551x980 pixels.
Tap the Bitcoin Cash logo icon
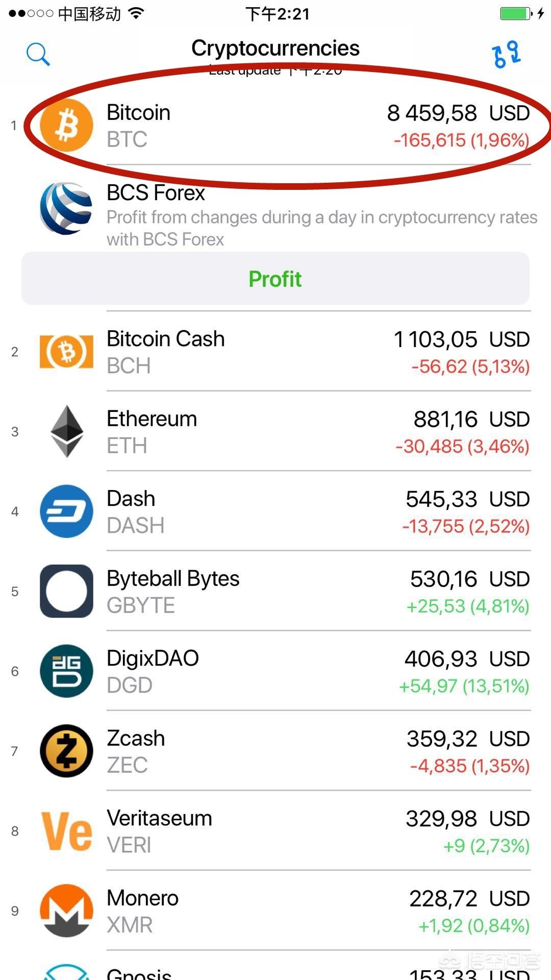66,352
